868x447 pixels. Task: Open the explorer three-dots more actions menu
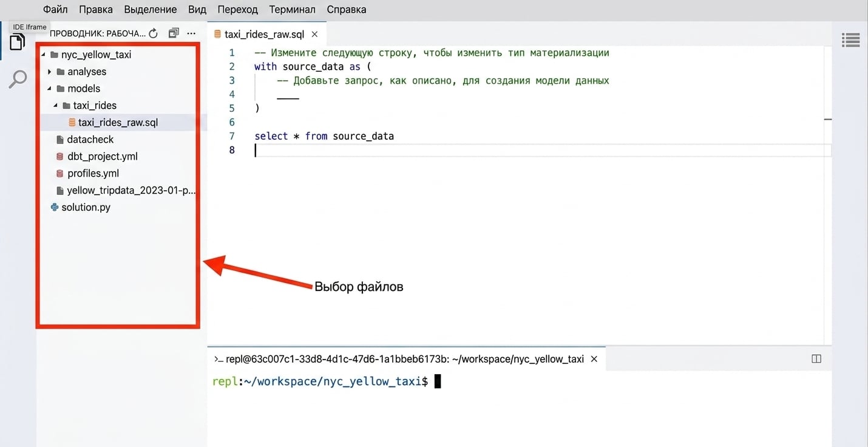(x=192, y=33)
